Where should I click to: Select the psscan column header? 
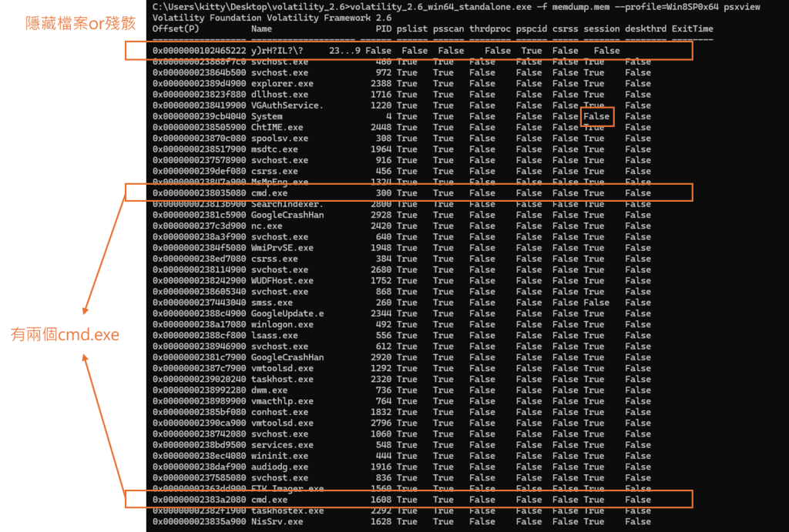point(448,29)
